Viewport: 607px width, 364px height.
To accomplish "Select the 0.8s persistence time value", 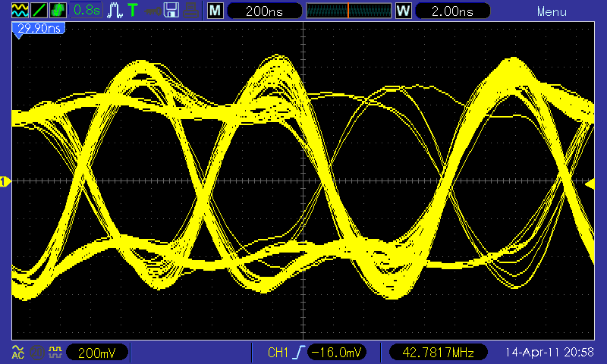I will coord(86,10).
